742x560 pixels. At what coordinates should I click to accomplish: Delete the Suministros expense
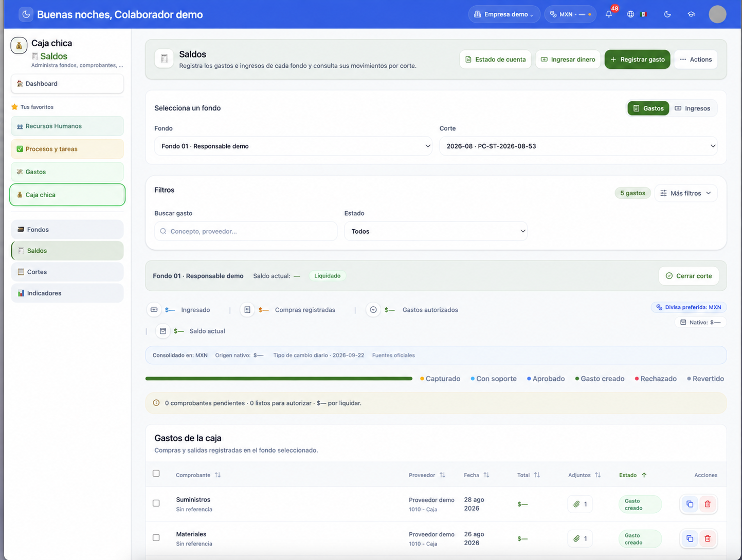click(708, 504)
